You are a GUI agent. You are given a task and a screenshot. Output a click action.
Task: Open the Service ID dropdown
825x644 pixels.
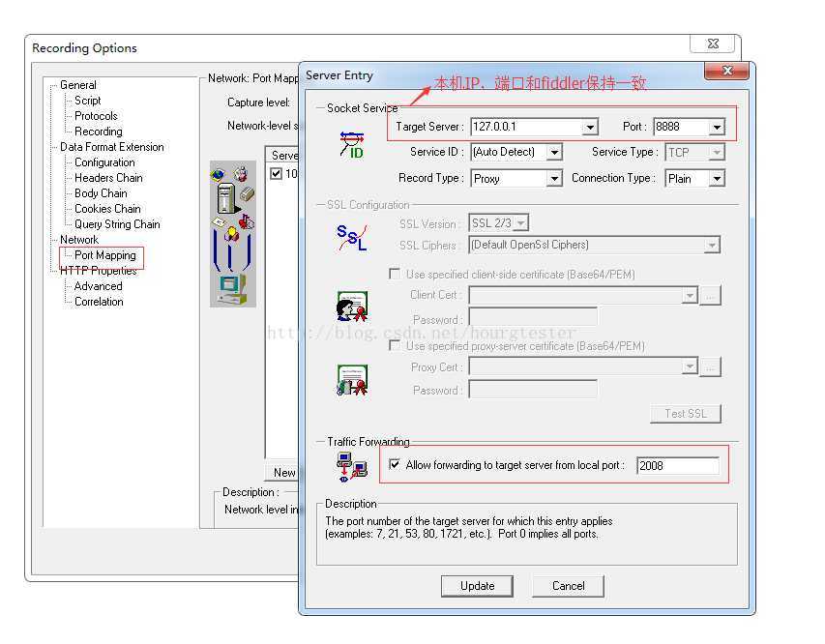[x=554, y=152]
